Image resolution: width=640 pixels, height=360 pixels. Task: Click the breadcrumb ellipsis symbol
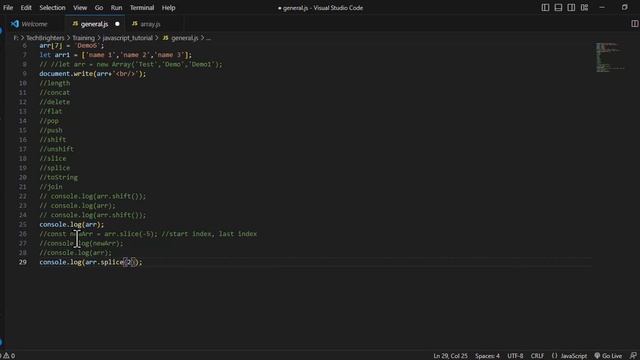tap(208, 38)
